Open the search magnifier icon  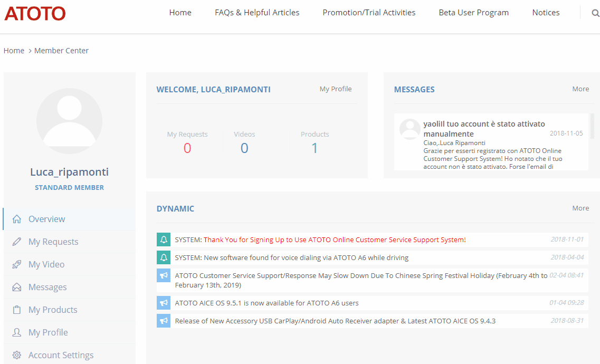pyautogui.click(x=595, y=13)
